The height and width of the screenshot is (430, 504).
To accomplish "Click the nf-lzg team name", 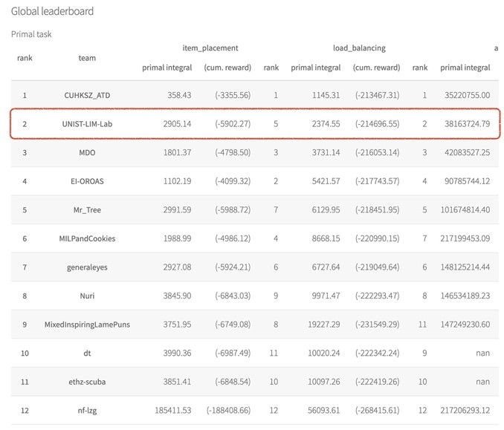I will 87,410.
